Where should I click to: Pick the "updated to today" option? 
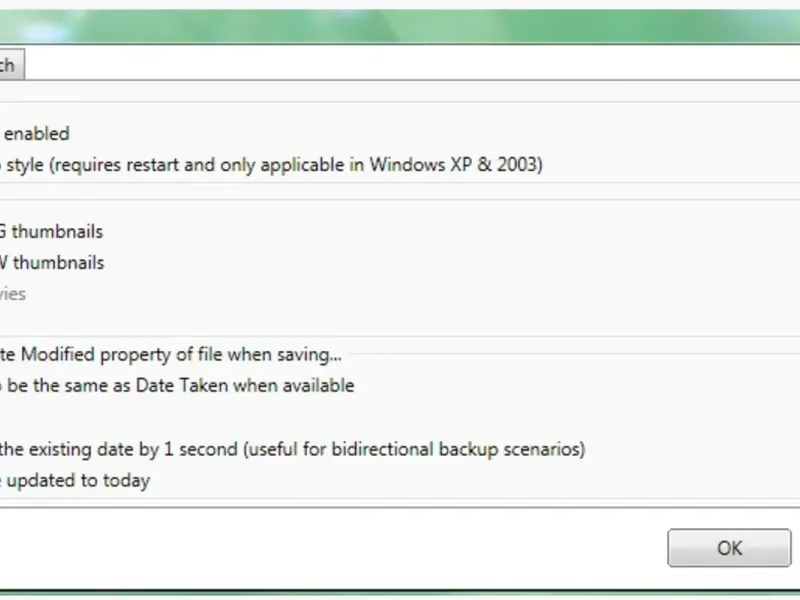pos(76,480)
